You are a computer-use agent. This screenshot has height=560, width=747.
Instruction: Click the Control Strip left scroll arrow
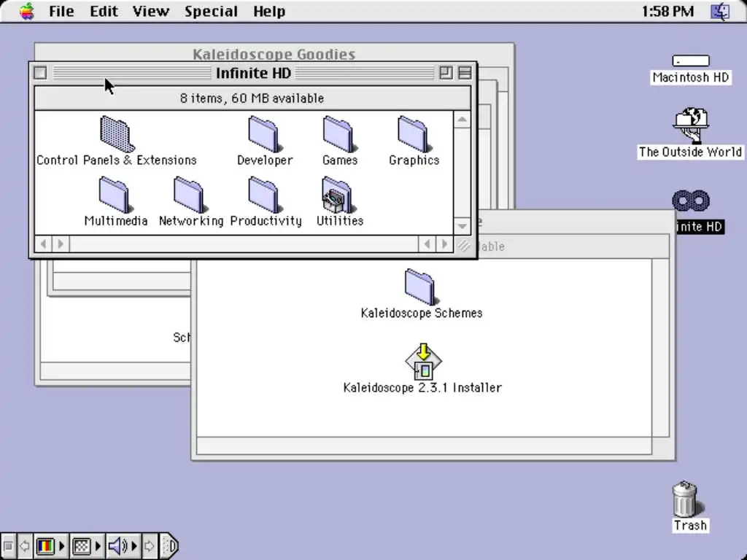tap(24, 545)
